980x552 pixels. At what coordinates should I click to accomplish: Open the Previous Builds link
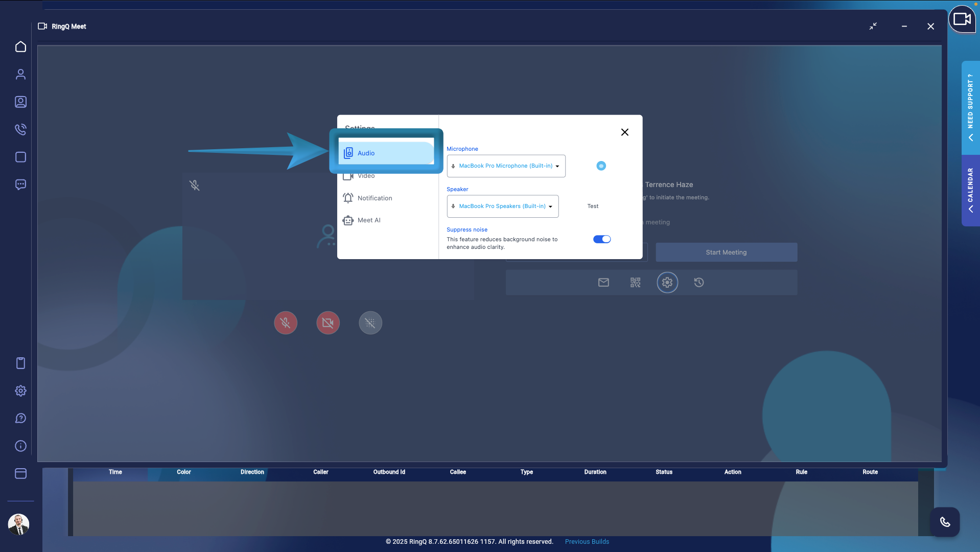(x=587, y=541)
